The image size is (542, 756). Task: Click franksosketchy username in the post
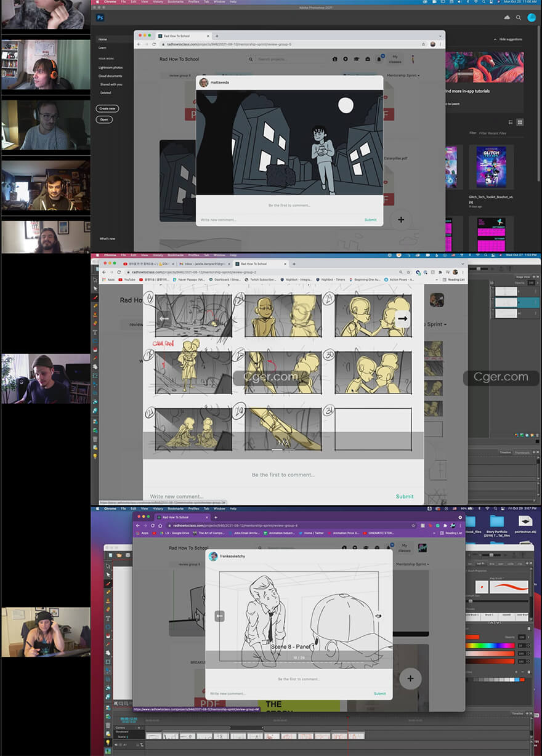pos(232,556)
